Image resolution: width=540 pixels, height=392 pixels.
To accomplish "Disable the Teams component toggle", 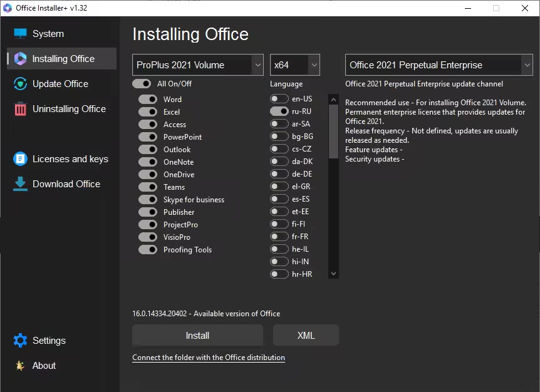I will coord(148,187).
